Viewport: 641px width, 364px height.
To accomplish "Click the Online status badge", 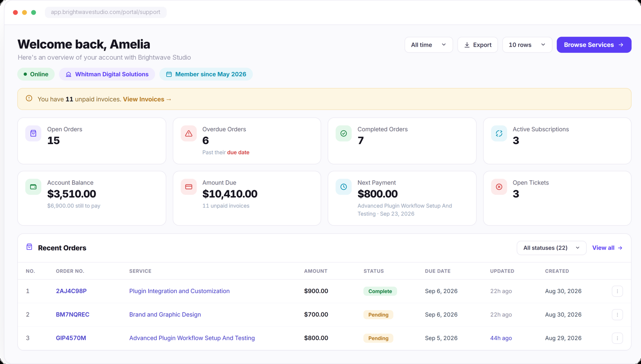I will coord(36,74).
